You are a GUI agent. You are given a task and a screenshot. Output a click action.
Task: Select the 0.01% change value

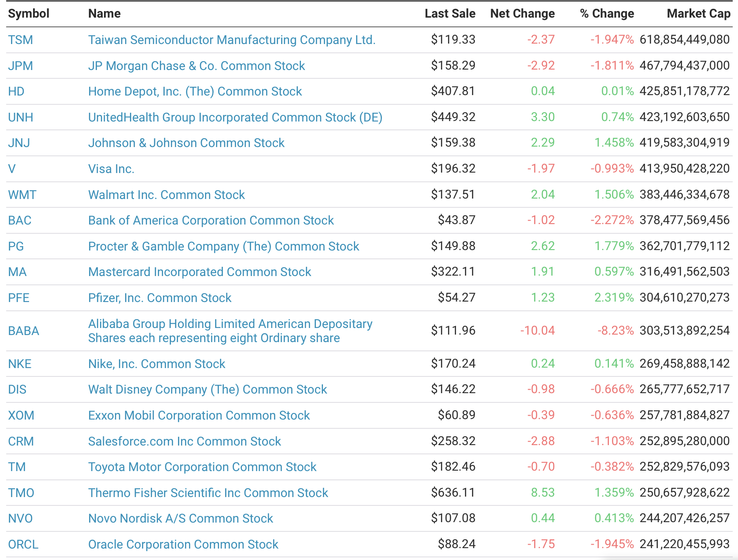click(618, 91)
